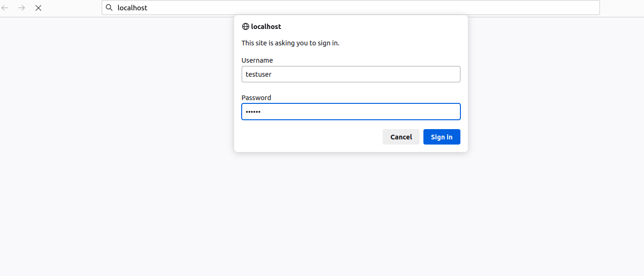Click the Username label

[257, 60]
